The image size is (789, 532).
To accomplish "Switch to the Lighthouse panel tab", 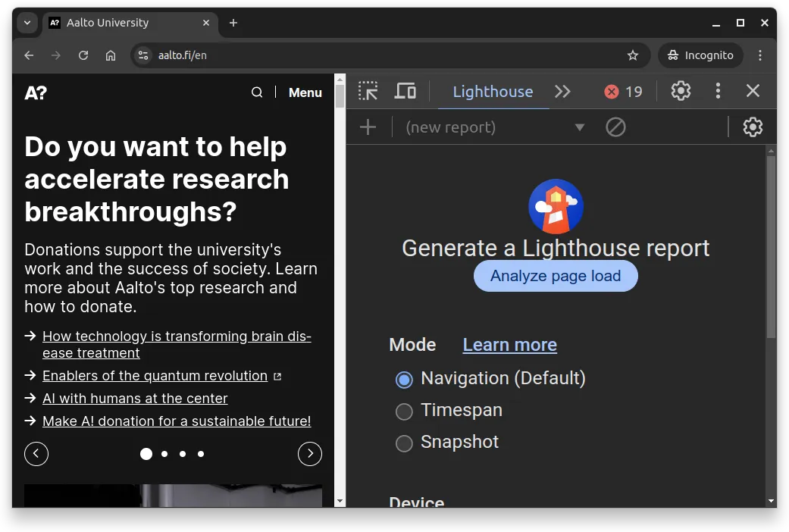I will click(493, 91).
